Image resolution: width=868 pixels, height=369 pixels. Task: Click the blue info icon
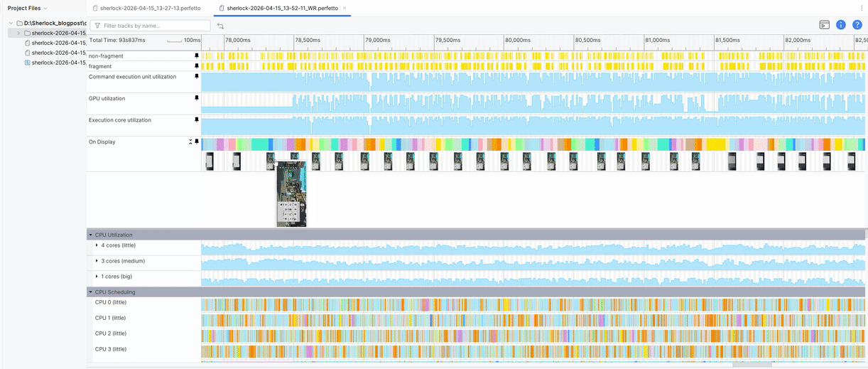tap(841, 25)
